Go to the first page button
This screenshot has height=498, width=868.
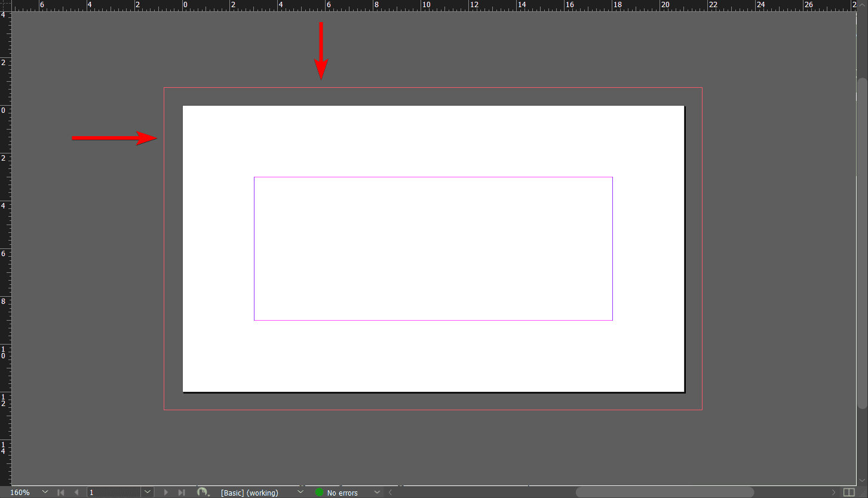click(x=61, y=493)
